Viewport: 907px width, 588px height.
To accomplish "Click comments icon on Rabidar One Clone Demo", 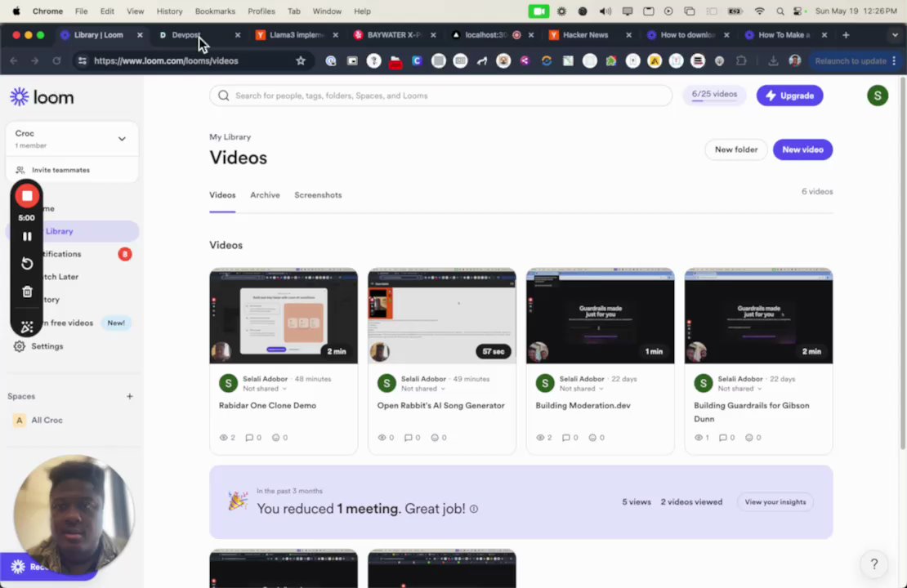I will click(x=249, y=438).
